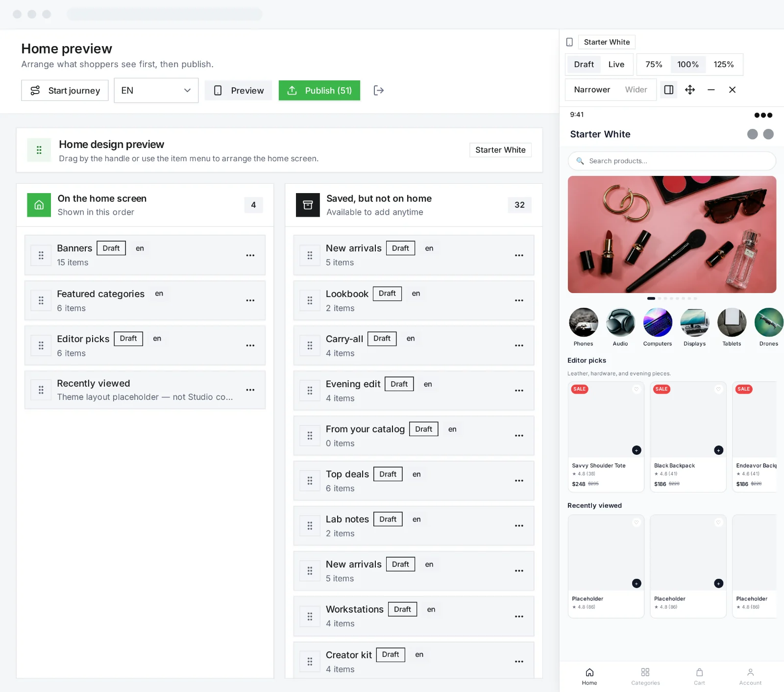Open the From your catalog item menu
The height and width of the screenshot is (692, 784).
point(519,436)
